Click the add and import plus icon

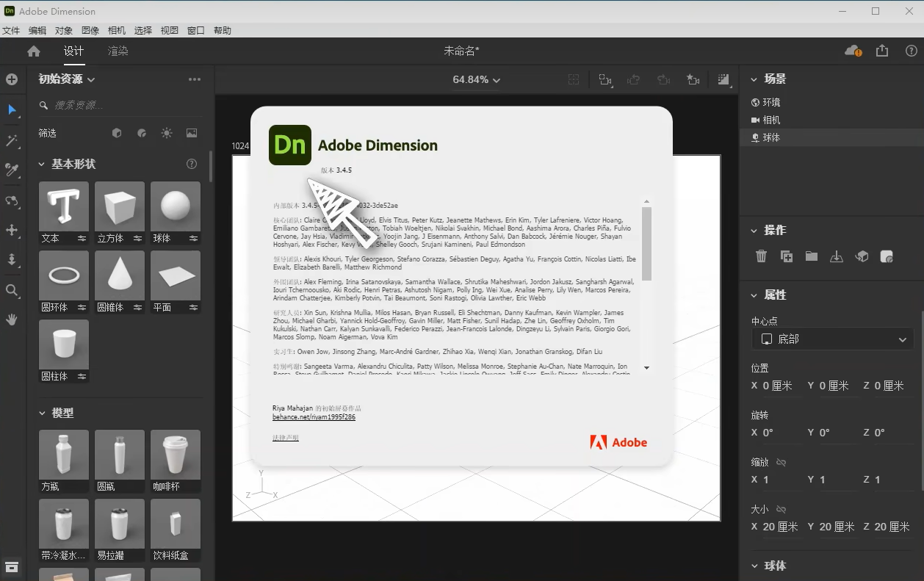coord(12,79)
